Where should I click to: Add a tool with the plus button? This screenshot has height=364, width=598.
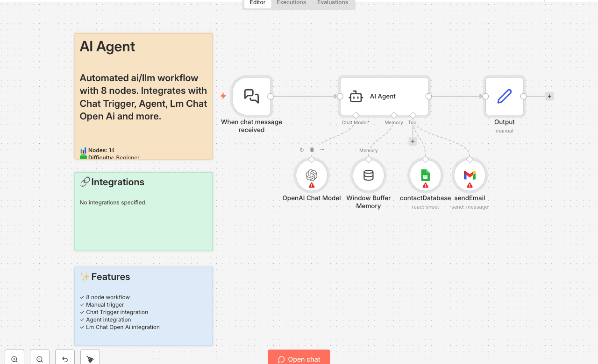pyautogui.click(x=413, y=141)
